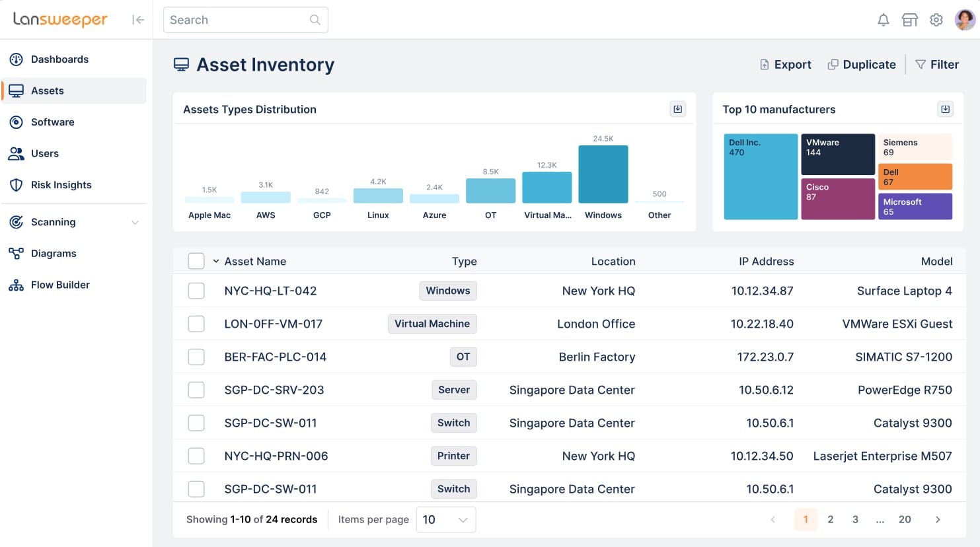The width and height of the screenshot is (980, 547).
Task: Click the Dashboards gauge icon
Action: (17, 59)
